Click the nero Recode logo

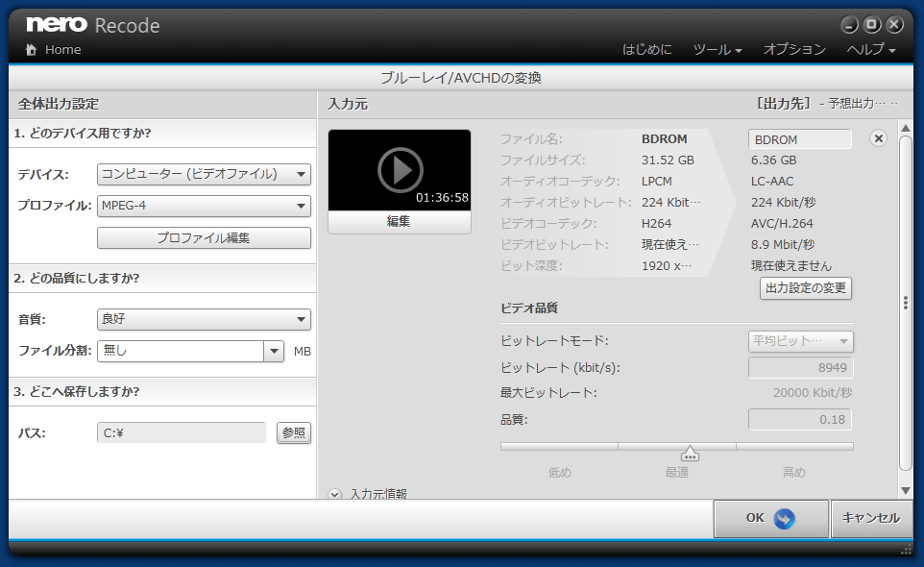click(x=93, y=25)
